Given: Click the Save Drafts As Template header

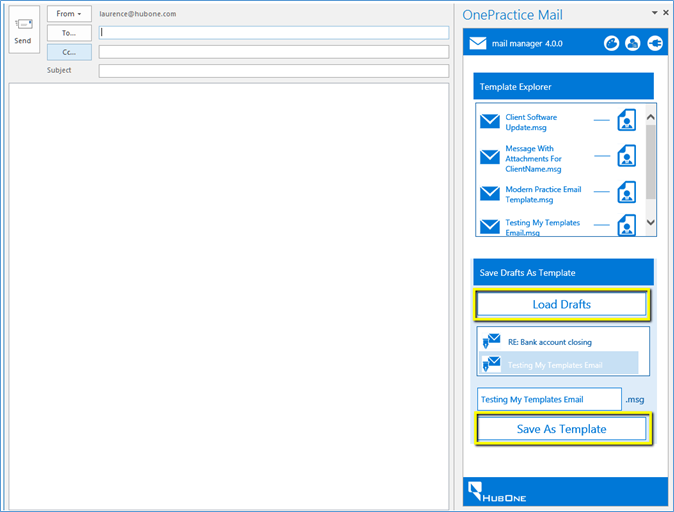Looking at the screenshot, I should point(563,272).
